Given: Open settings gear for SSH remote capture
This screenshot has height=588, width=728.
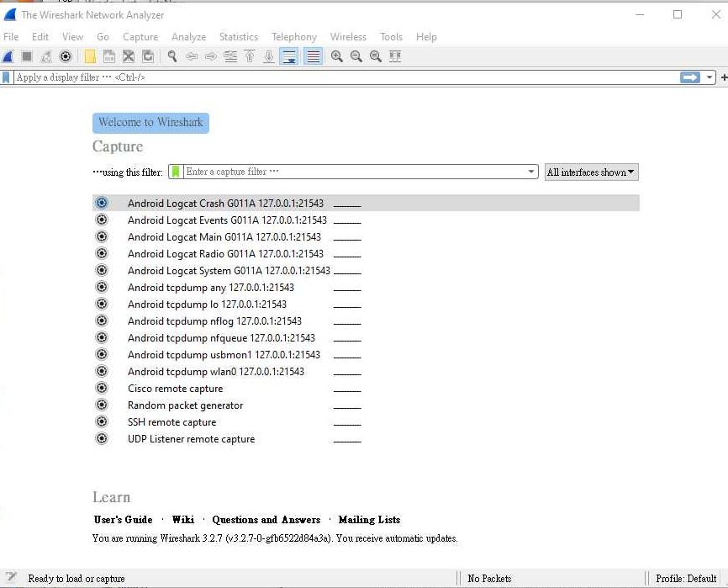Looking at the screenshot, I should click(101, 421).
